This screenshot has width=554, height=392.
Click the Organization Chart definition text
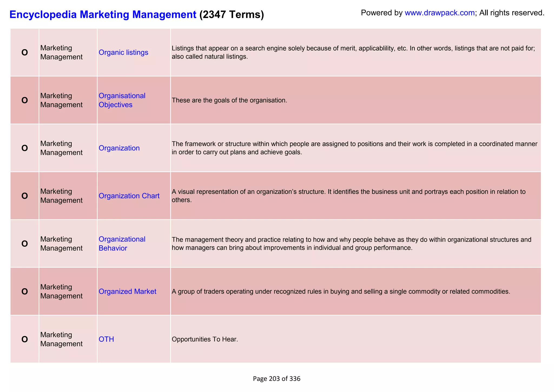click(349, 196)
